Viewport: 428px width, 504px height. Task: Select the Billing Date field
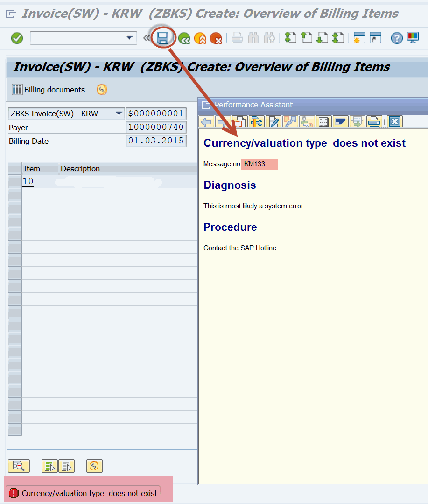coord(156,141)
